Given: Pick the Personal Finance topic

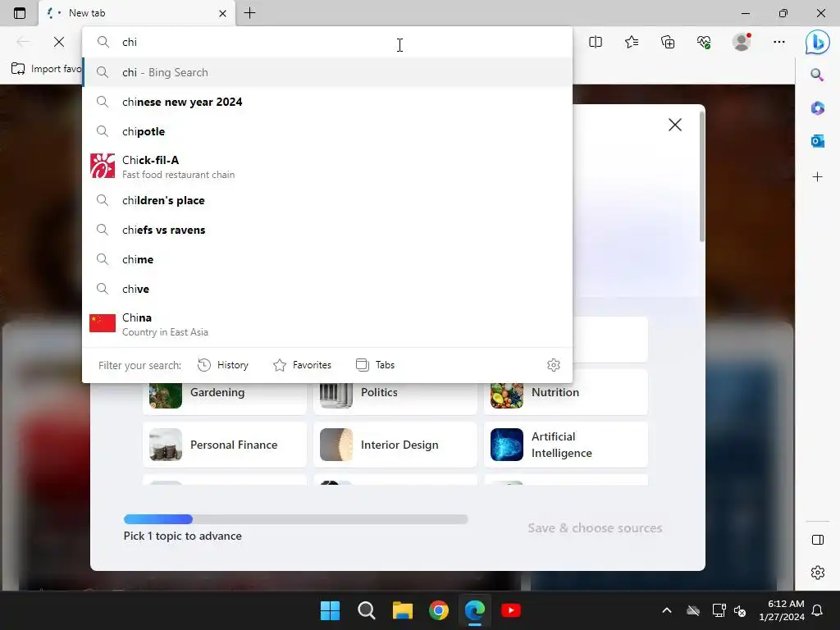Looking at the screenshot, I should [225, 445].
